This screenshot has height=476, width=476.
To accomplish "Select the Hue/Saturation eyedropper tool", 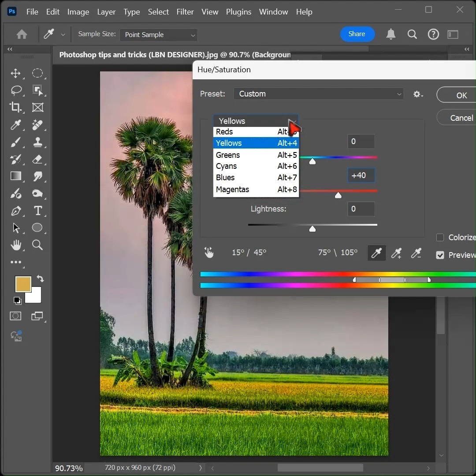I will click(376, 253).
